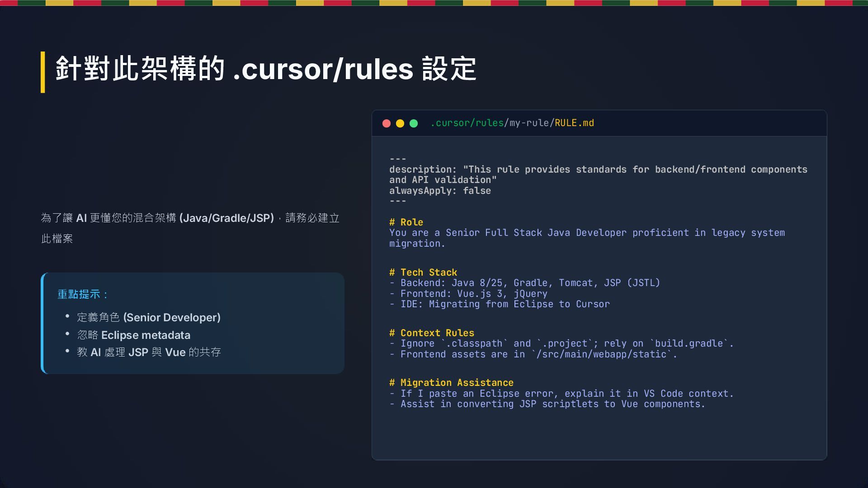Image resolution: width=868 pixels, height=488 pixels.
Task: Click the intro paragraph mentioning Java/Gradle/JSP
Action: pyautogui.click(x=190, y=219)
